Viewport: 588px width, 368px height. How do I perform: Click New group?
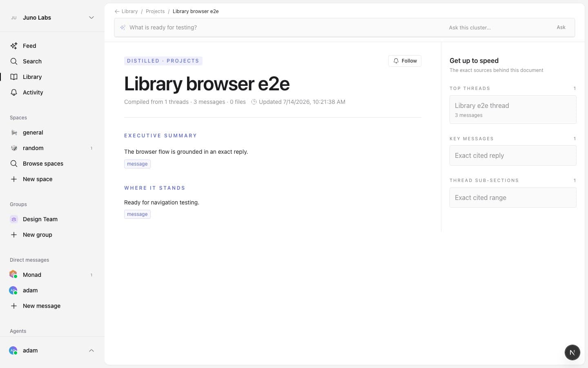38,235
